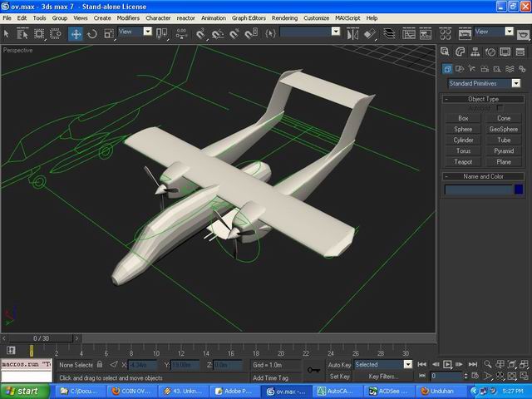Screen dimensions: 532x399
Task: Switch to AutoCAD from the taskbar
Action: click(337, 392)
